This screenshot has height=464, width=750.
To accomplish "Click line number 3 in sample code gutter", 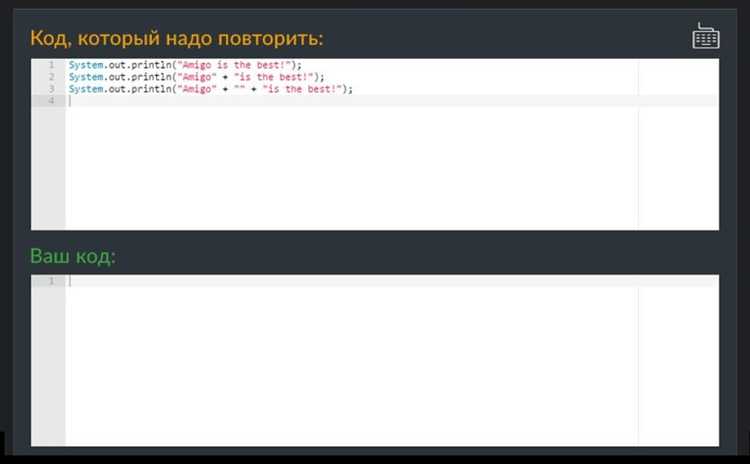I will coord(52,89).
